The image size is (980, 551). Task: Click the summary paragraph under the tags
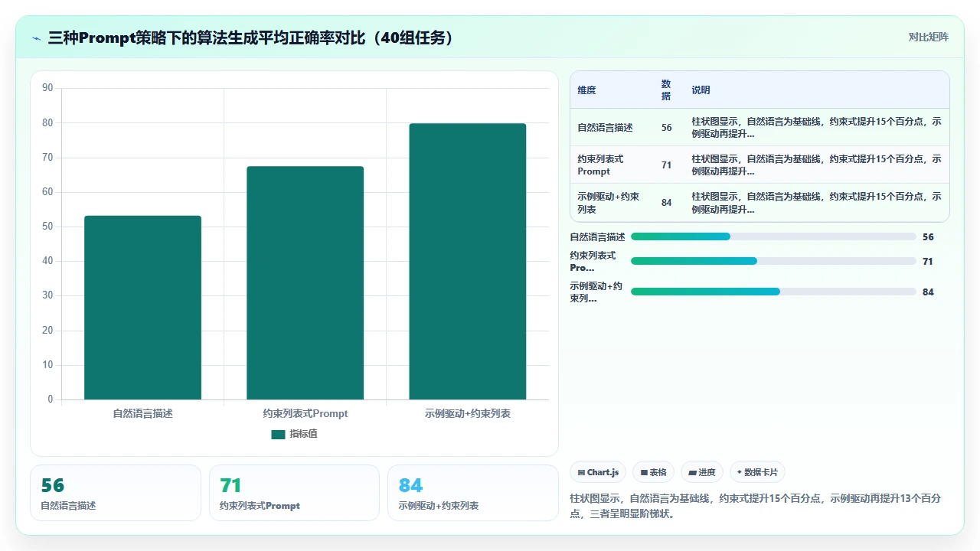pyautogui.click(x=755, y=506)
